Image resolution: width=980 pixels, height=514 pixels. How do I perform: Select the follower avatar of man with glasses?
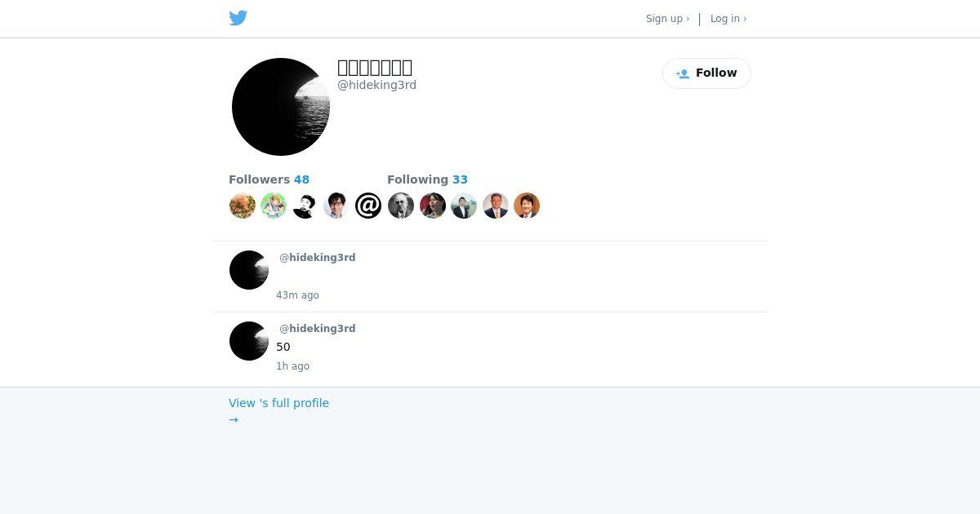(x=336, y=206)
